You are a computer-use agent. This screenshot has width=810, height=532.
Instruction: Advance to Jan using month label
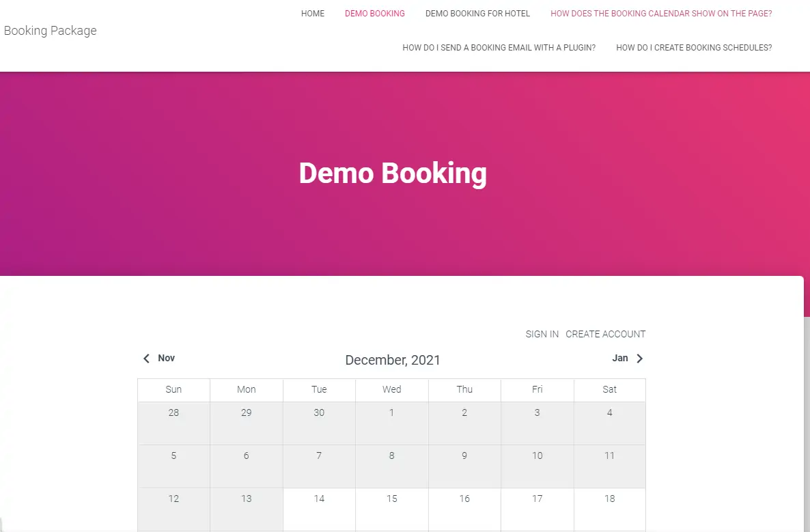point(619,359)
